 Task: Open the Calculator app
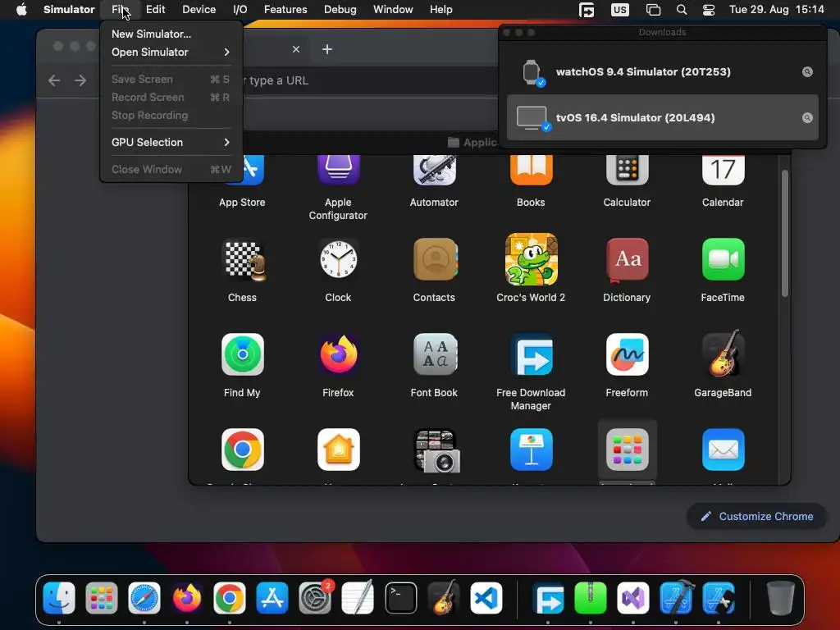(x=627, y=169)
